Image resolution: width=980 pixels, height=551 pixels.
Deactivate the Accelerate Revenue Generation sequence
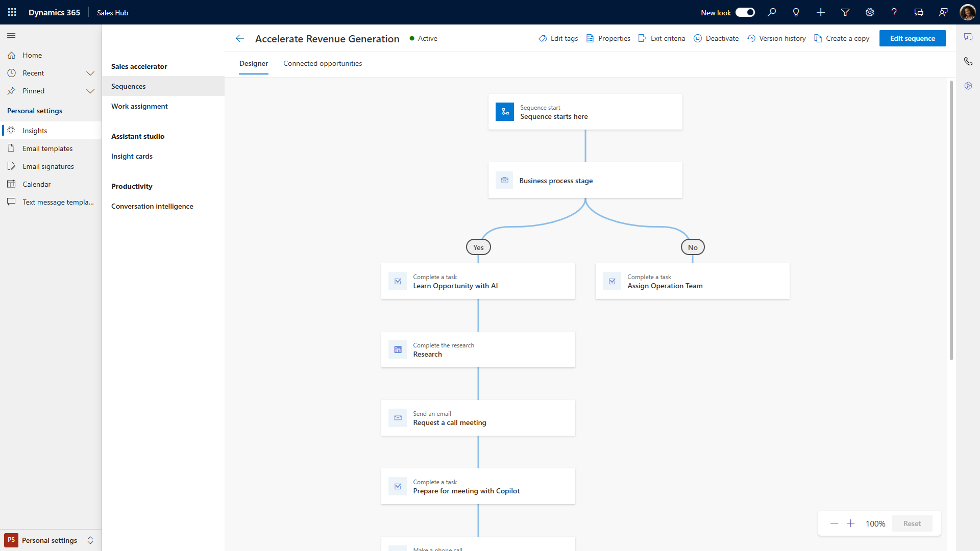(716, 38)
